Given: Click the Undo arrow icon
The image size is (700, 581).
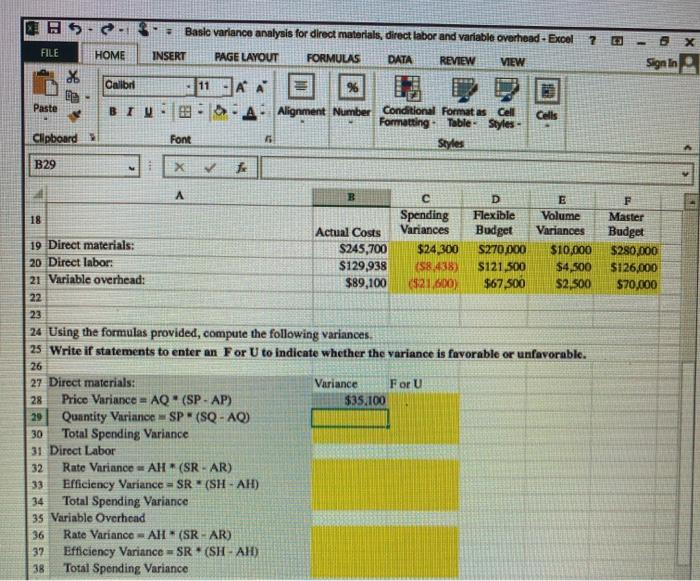Looking at the screenshot, I should [76, 29].
